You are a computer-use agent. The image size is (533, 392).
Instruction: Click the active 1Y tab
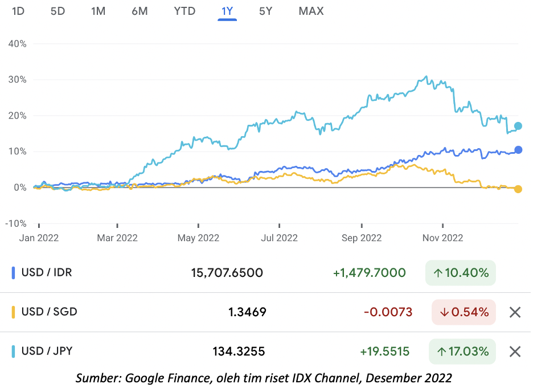point(227,11)
